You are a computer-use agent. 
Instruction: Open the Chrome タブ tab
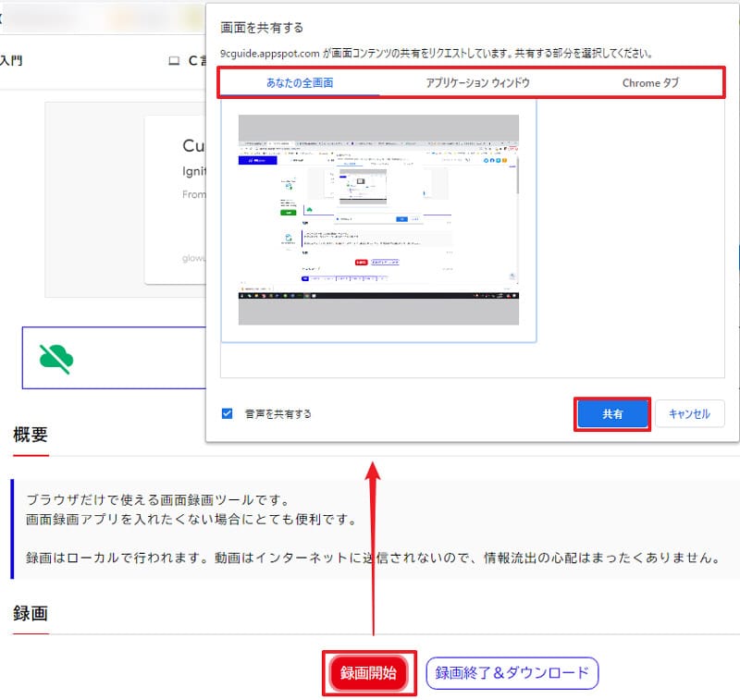pos(650,83)
